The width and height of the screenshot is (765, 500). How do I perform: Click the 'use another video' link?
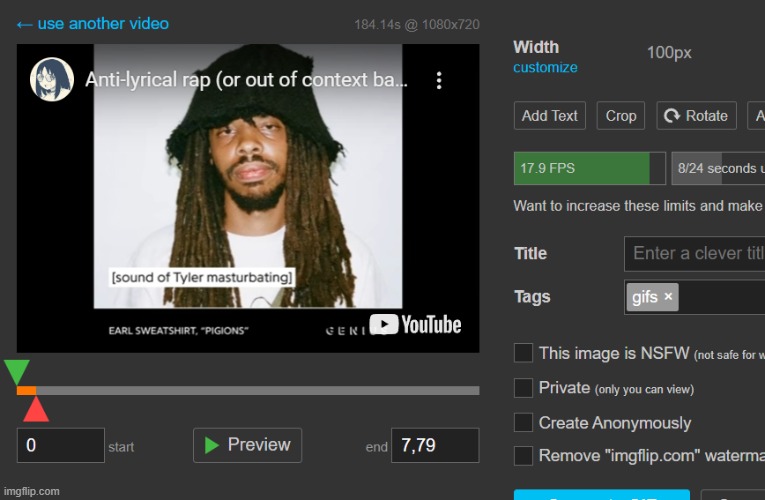(x=93, y=23)
